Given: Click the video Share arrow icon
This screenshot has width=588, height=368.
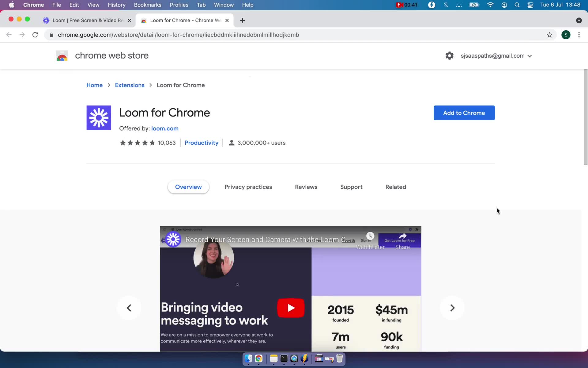Looking at the screenshot, I should pos(402,236).
